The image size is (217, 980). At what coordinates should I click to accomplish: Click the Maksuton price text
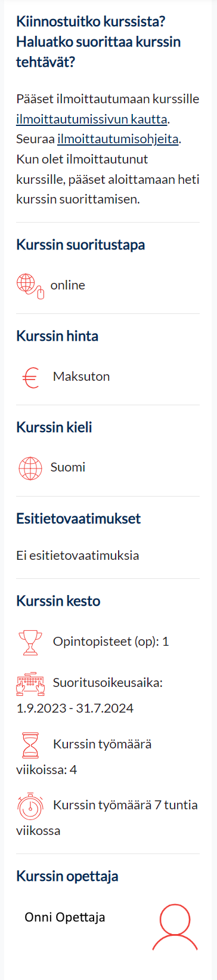point(82,377)
